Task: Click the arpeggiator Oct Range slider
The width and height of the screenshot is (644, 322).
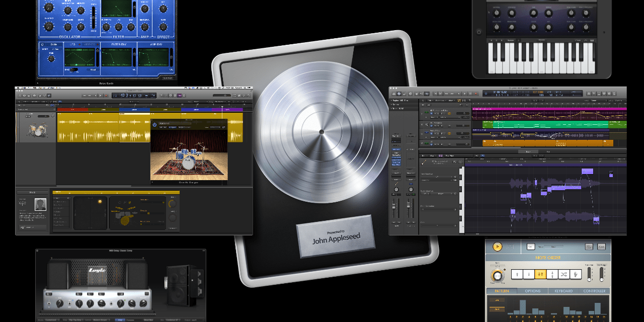Action: tap(602, 274)
